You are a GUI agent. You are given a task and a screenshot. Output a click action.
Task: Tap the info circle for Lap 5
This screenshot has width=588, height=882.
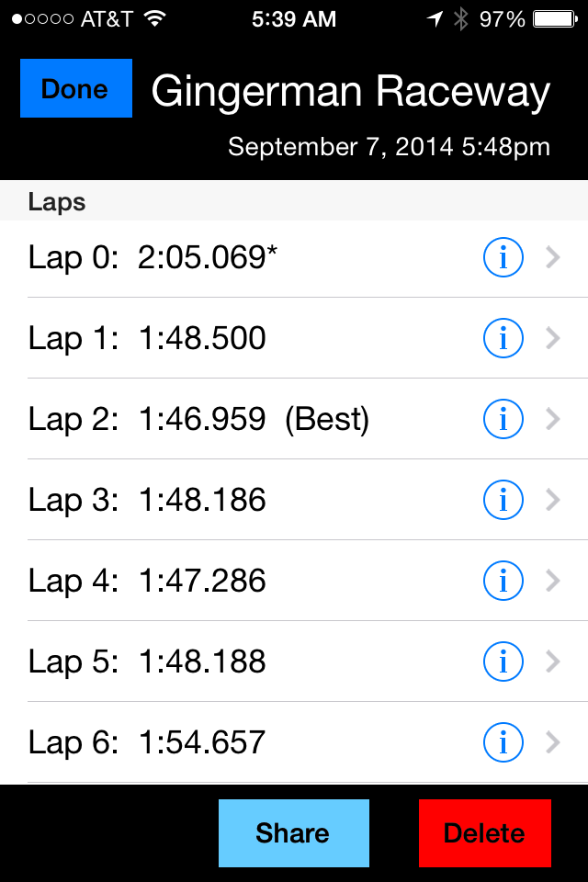(503, 662)
